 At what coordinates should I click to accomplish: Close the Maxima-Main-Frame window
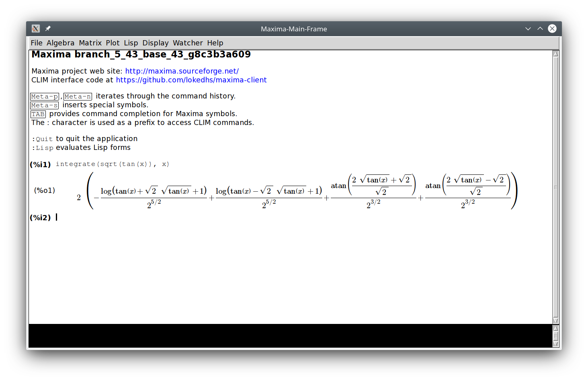pos(552,29)
